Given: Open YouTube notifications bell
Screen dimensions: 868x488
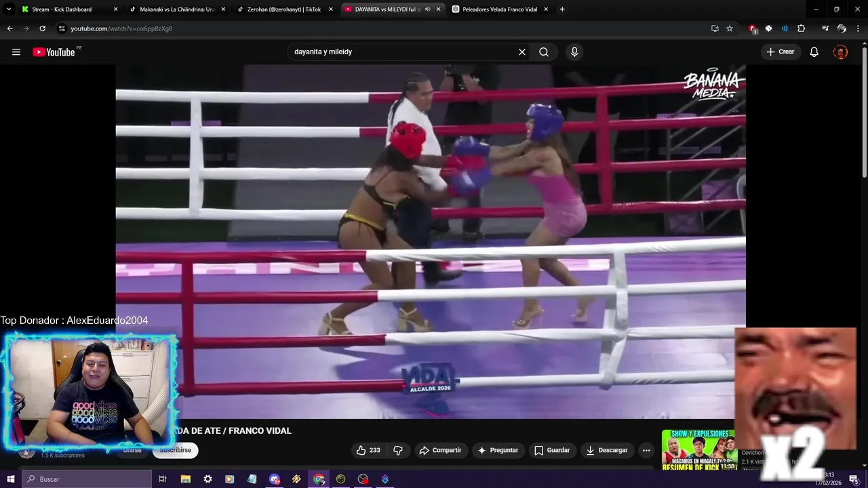Looking at the screenshot, I should pyautogui.click(x=814, y=52).
